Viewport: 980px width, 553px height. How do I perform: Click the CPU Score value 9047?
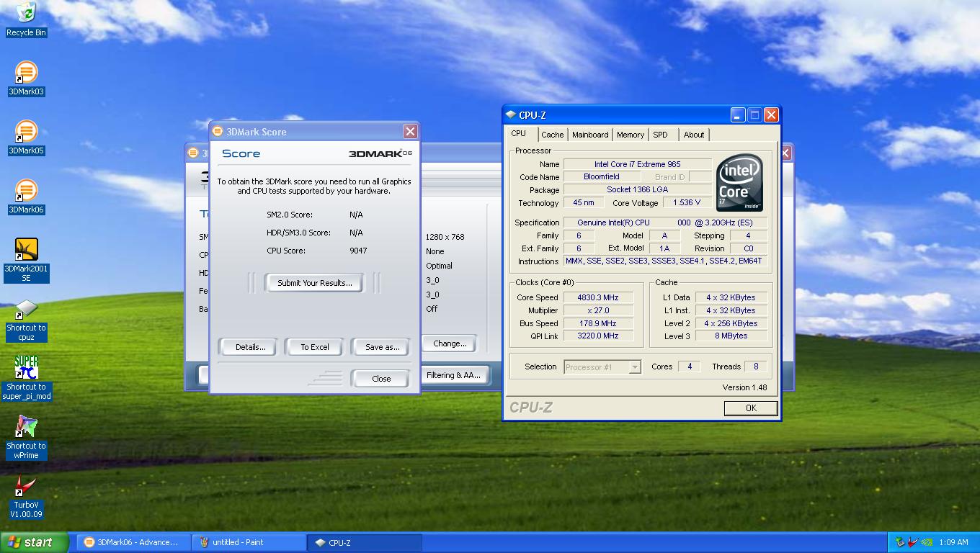coord(358,251)
